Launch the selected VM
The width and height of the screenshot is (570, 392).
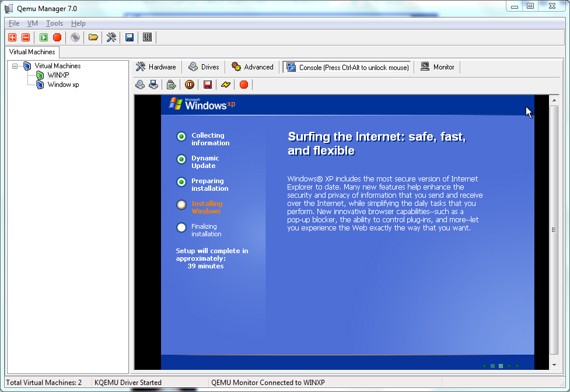click(x=43, y=37)
